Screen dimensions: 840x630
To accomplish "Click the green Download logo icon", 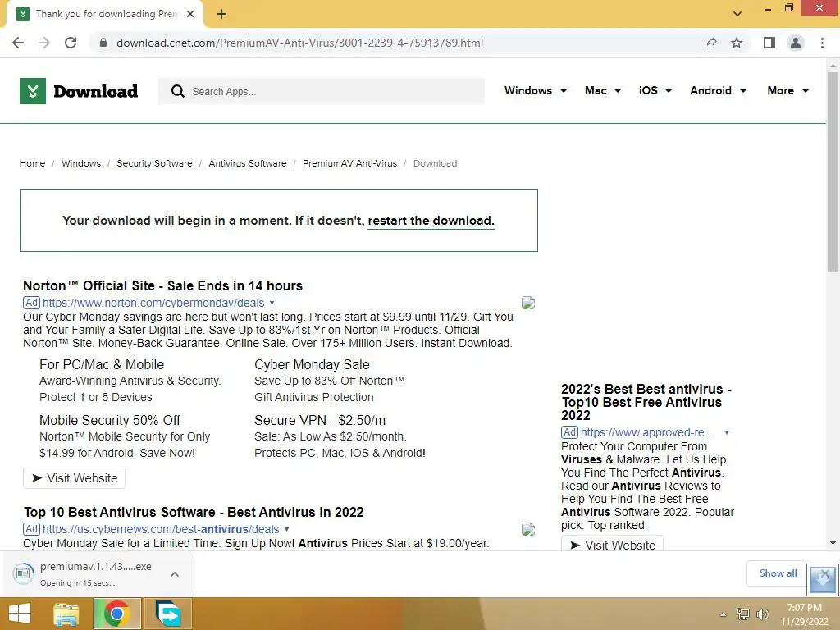I will [x=33, y=91].
